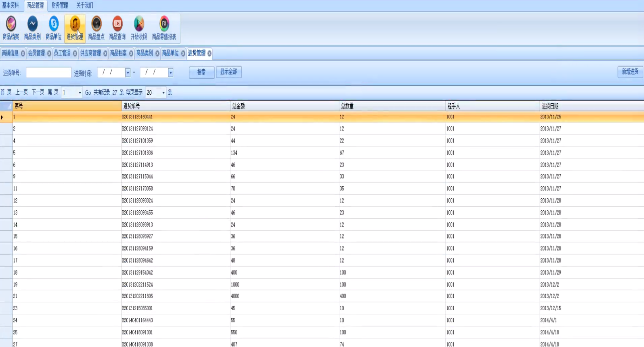644x347 pixels.
Task: Close the 员工管理 document tab
Action: [x=75, y=53]
